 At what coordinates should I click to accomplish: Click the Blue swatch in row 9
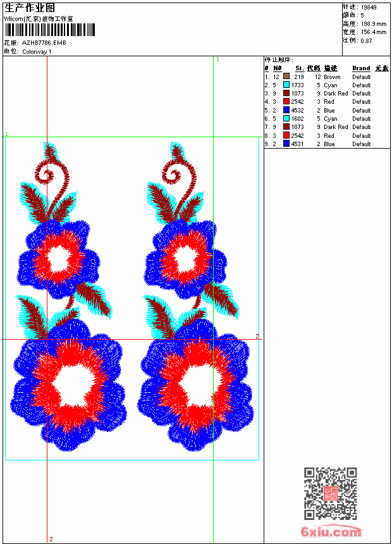(286, 144)
